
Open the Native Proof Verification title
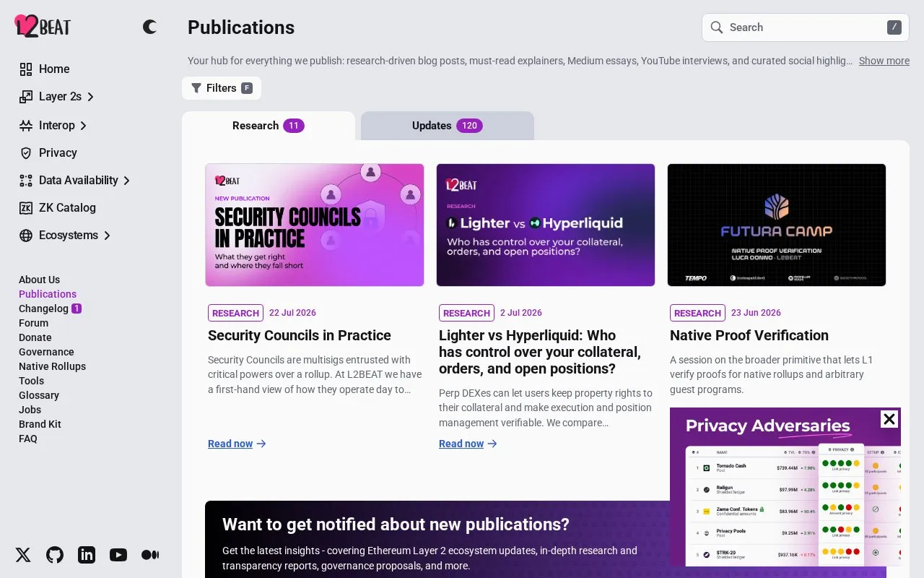point(749,335)
